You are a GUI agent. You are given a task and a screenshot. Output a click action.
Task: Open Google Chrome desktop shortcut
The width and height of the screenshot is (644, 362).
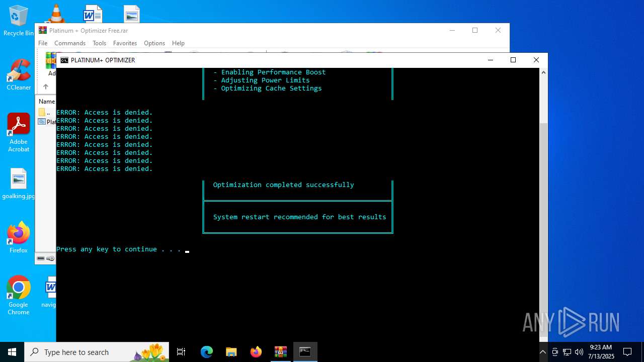point(19,295)
